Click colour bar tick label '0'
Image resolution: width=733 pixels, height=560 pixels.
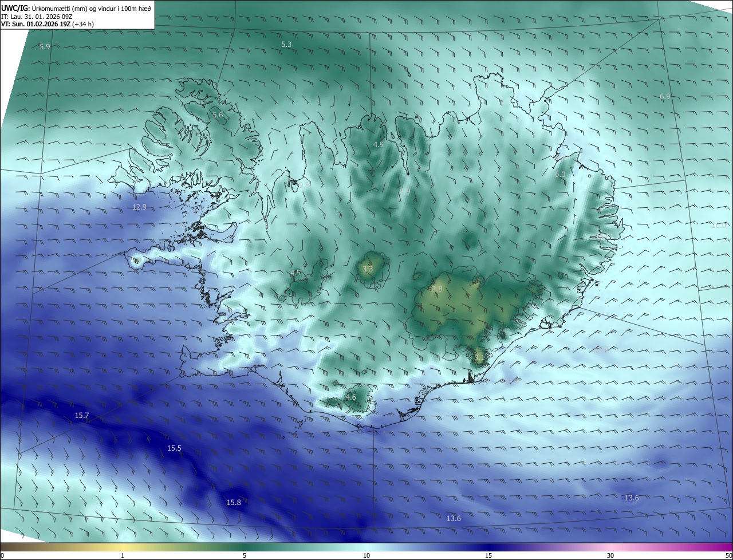point(2,555)
